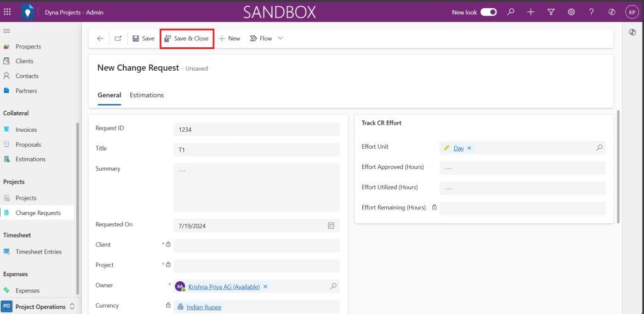
Task: Switch to the Estimations tab
Action: (x=147, y=95)
